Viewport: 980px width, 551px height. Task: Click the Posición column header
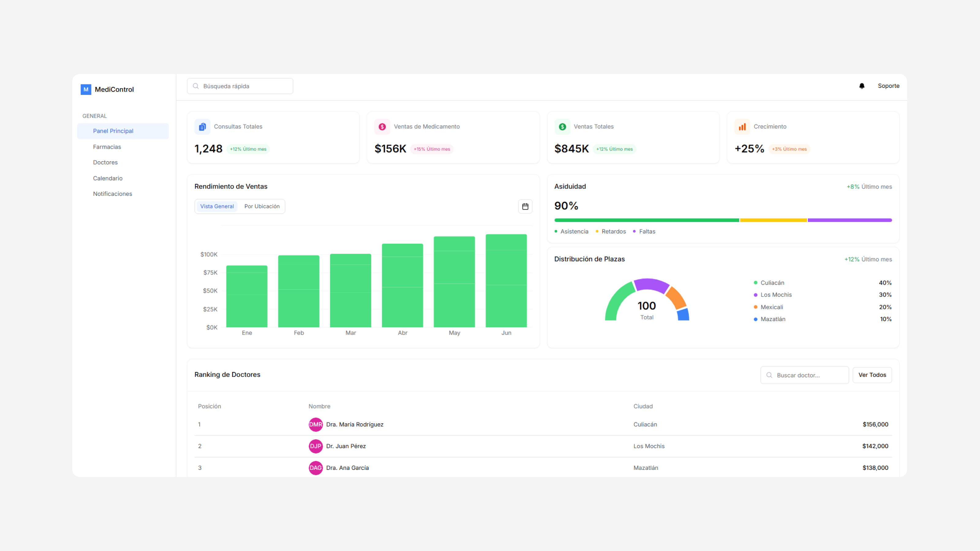click(x=209, y=407)
